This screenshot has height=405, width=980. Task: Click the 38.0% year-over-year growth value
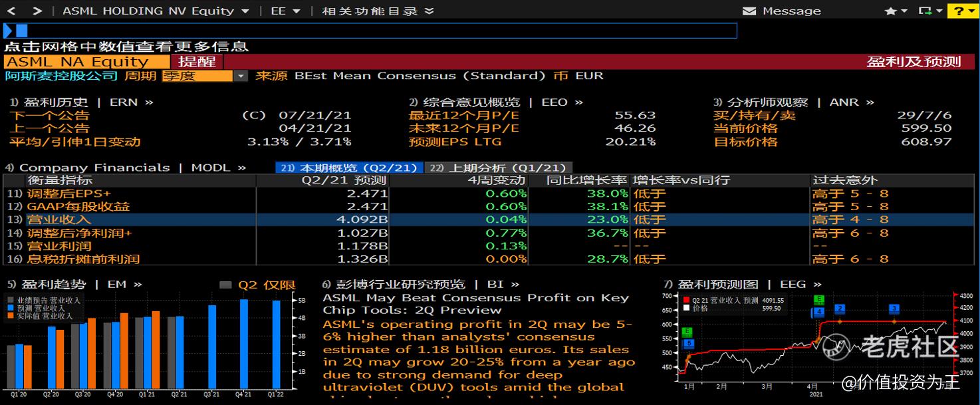(x=608, y=194)
